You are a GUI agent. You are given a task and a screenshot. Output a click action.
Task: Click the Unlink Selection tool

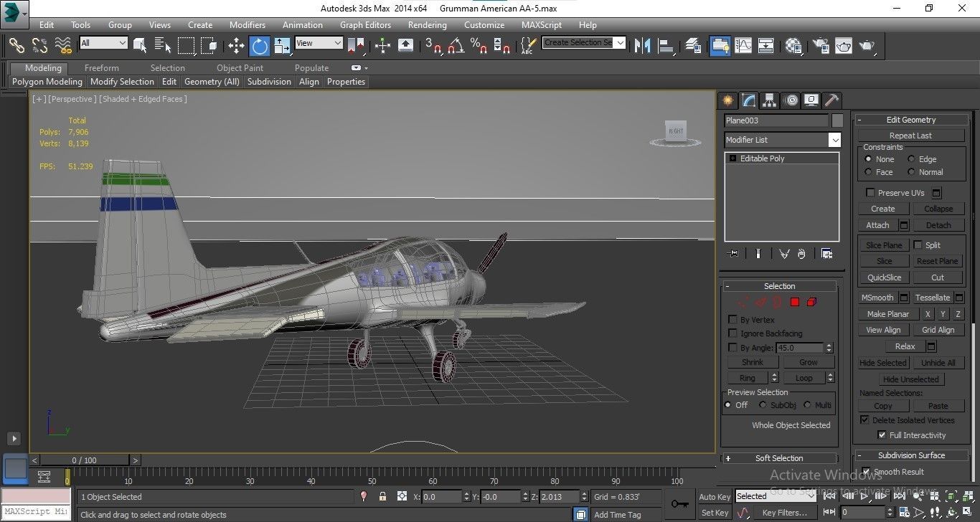click(x=39, y=45)
